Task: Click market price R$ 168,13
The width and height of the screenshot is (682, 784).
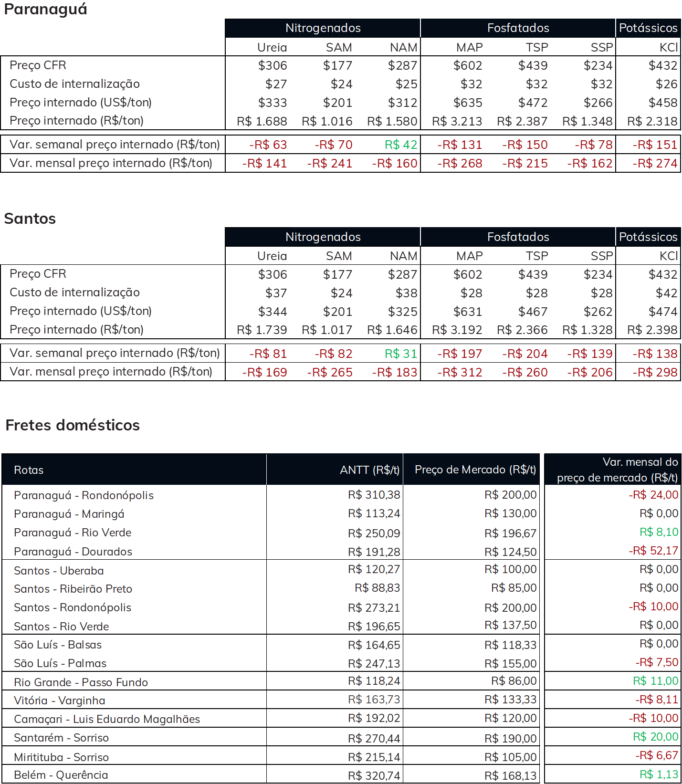Action: tap(511, 776)
